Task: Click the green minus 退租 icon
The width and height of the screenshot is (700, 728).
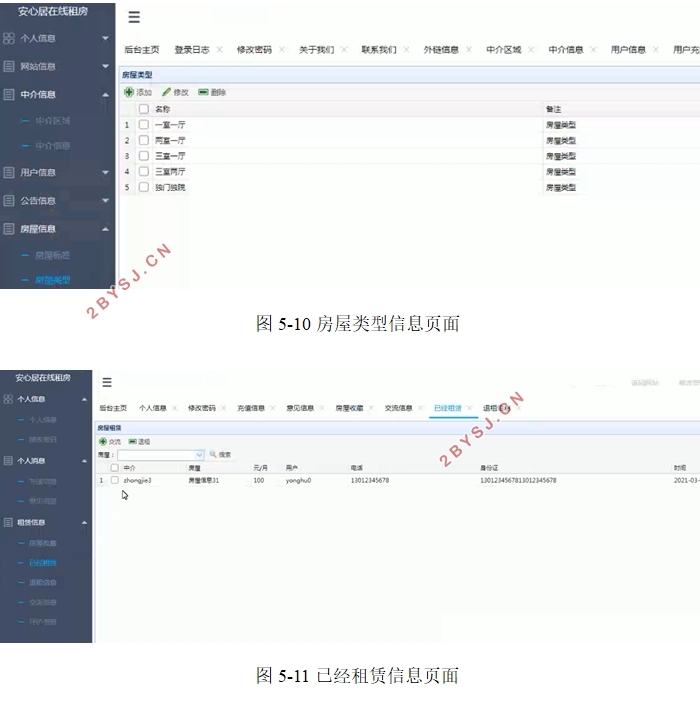Action: (133, 442)
